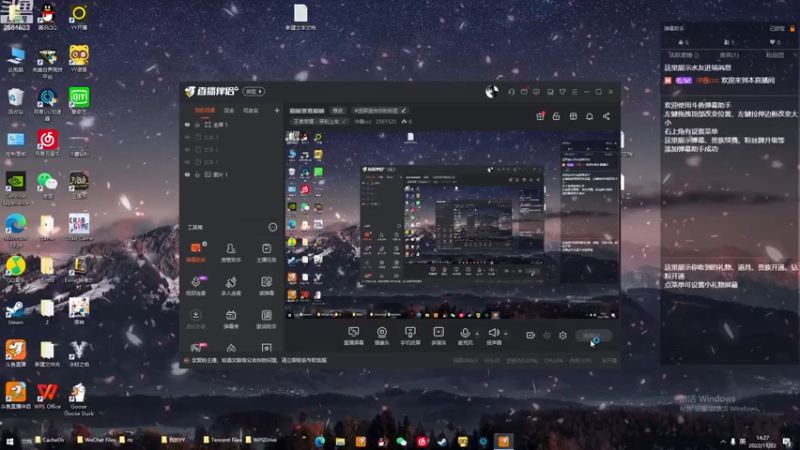Select the orange highlighted scene tab
The width and height of the screenshot is (800, 450).
[x=205, y=110]
